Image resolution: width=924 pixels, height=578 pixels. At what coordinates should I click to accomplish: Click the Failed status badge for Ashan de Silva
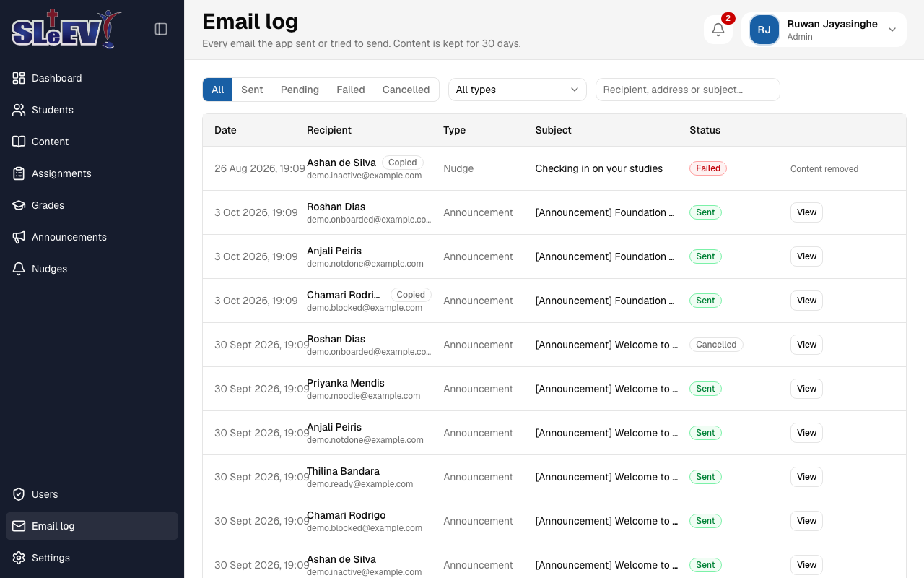[x=708, y=168]
